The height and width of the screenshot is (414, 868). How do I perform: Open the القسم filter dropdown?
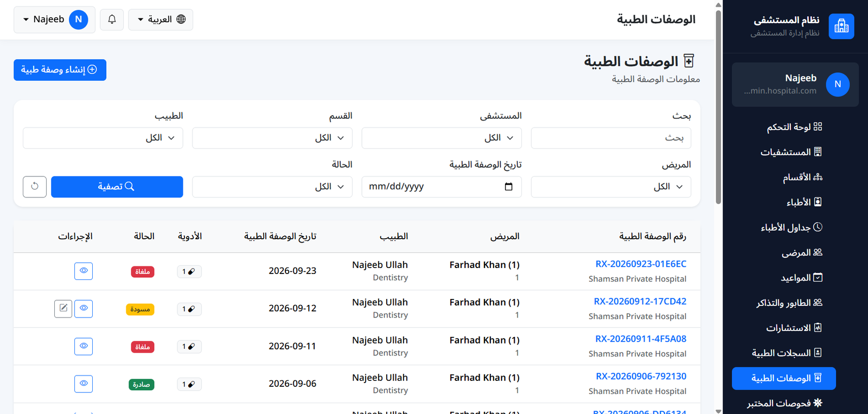pyautogui.click(x=272, y=138)
